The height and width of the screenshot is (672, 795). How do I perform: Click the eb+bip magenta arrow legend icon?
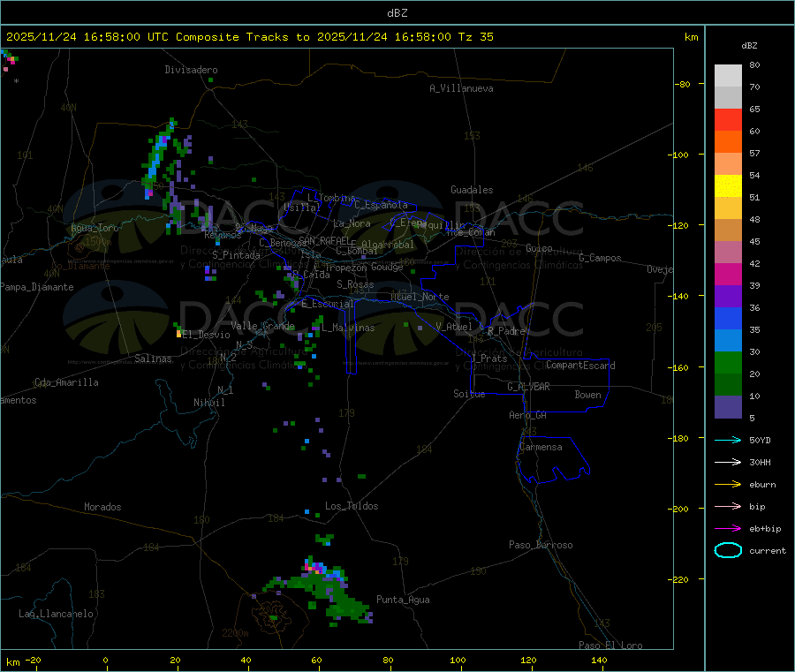pos(728,529)
